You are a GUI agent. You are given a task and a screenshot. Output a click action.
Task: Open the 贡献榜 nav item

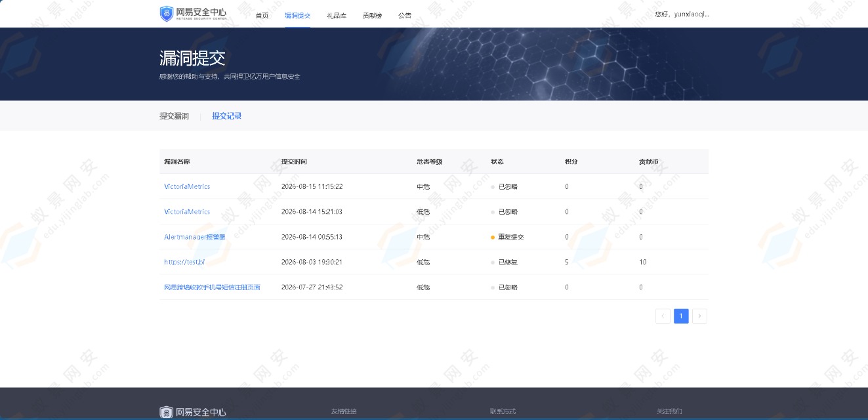click(372, 15)
